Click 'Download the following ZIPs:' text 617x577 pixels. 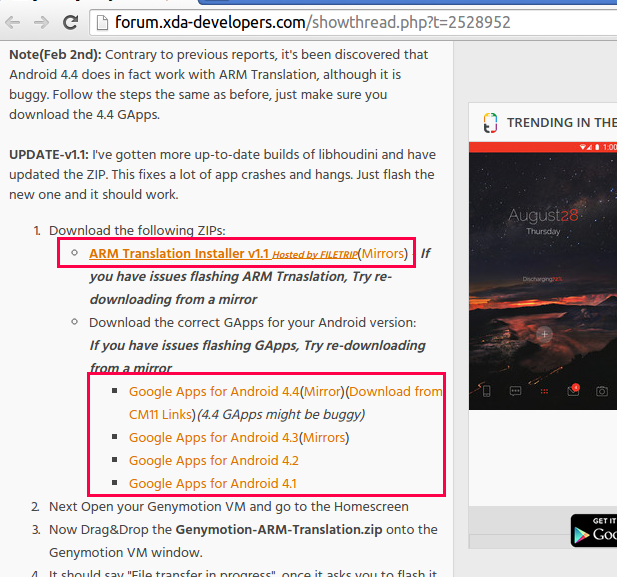point(137,231)
